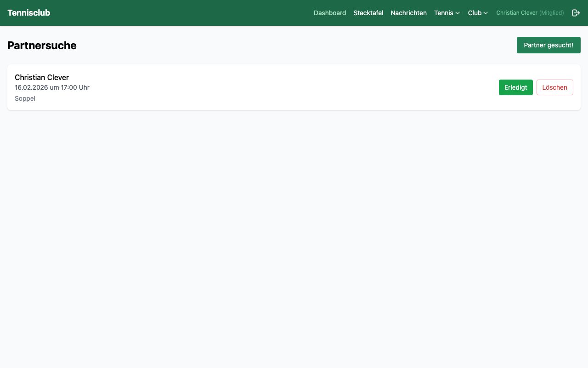This screenshot has height=368, width=588.
Task: Click the Tennisclub brand logo
Action: click(28, 13)
